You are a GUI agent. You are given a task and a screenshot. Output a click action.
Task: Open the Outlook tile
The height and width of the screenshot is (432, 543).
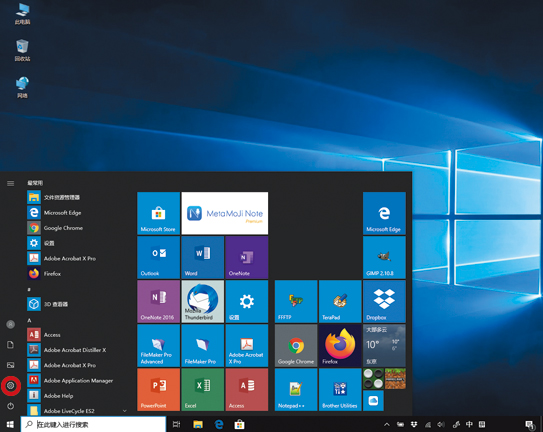click(158, 257)
